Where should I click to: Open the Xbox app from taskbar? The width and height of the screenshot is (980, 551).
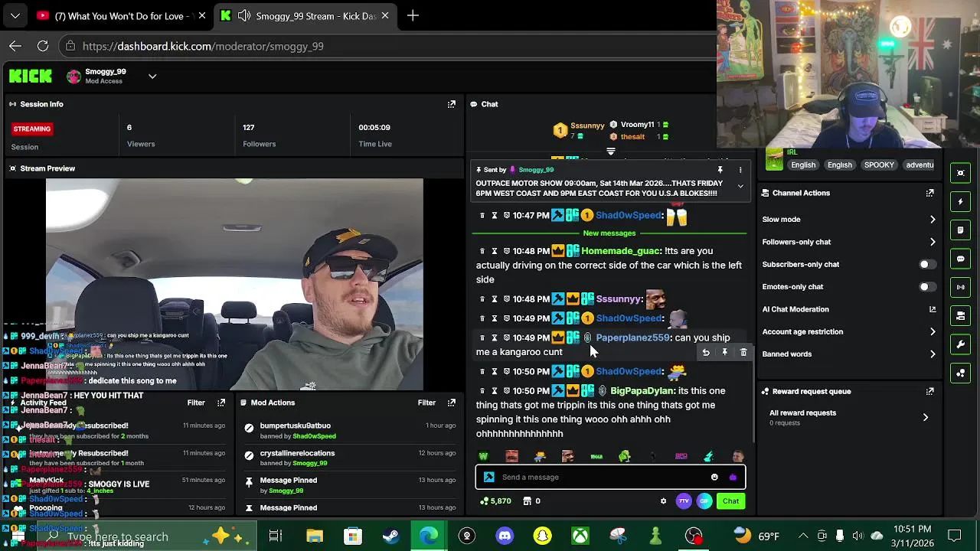[x=580, y=536]
